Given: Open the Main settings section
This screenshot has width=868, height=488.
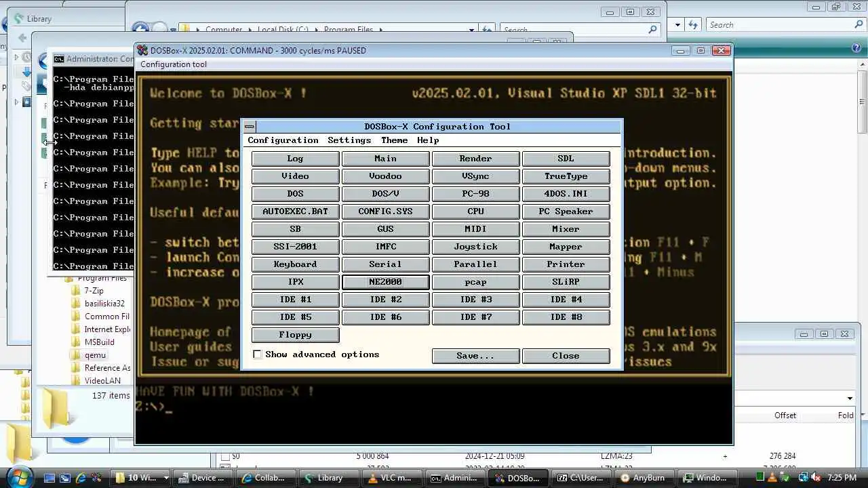Looking at the screenshot, I should (385, 159).
